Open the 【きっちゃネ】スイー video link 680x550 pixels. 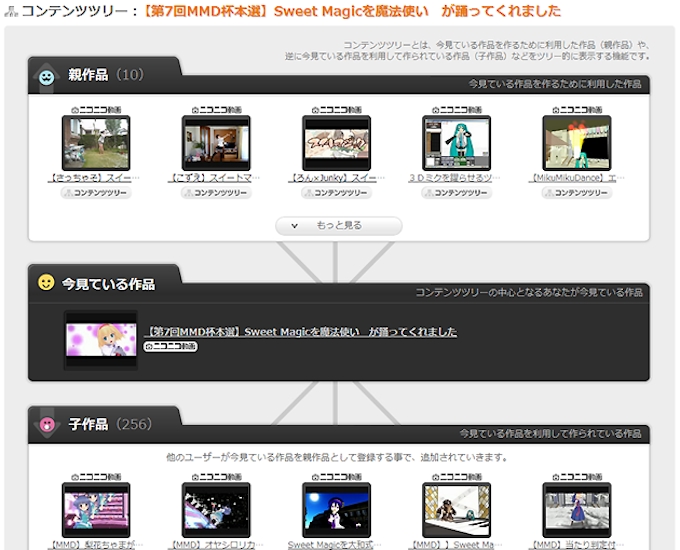pos(96,178)
